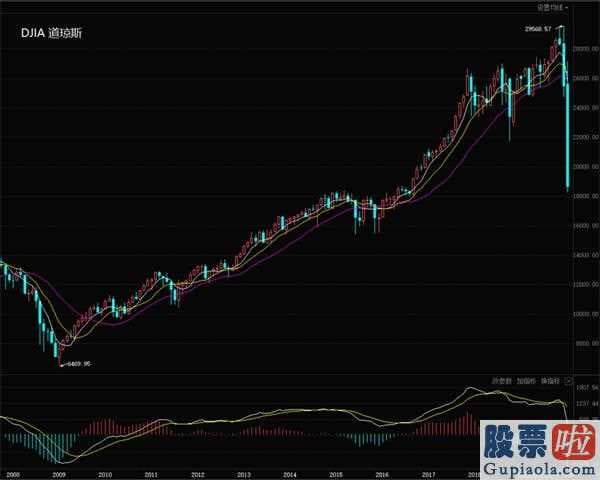Select the 2008 year label on time axis
The height and width of the screenshot is (480, 600).
(12, 475)
